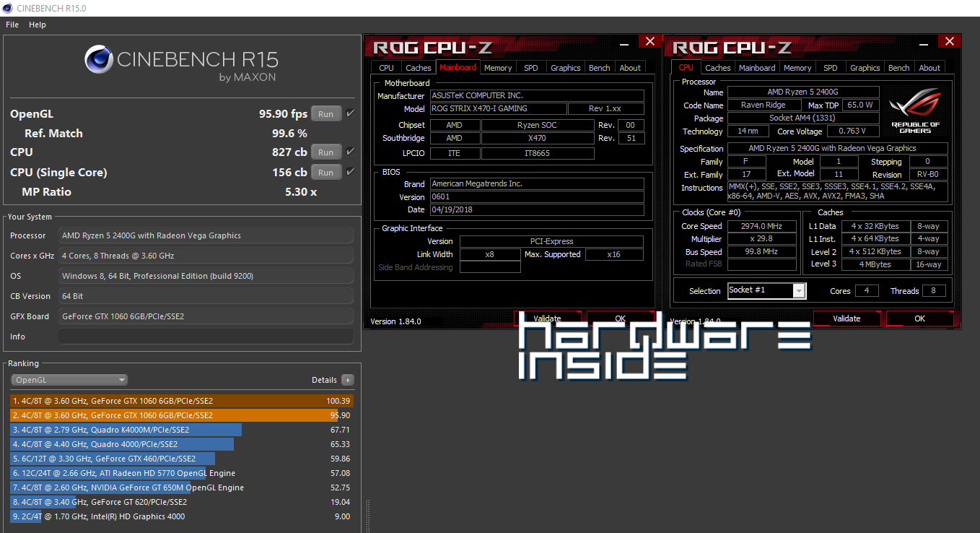
Task: Toggle the CPU Single Core checkbox
Action: tap(350, 172)
